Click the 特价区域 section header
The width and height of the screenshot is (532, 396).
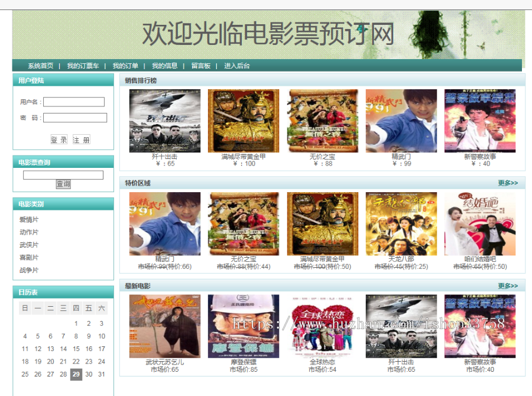click(322, 183)
